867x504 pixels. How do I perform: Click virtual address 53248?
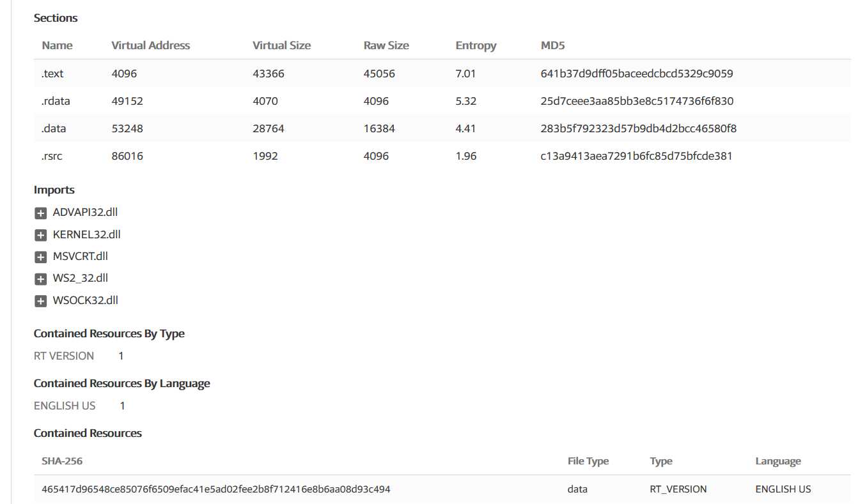[127, 128]
